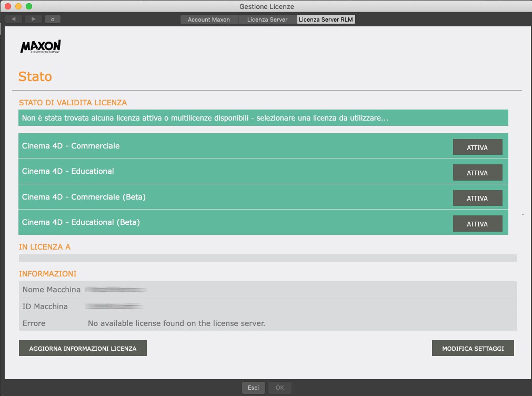Maximize the window with the green button
The width and height of the screenshot is (532, 396).
(x=29, y=6)
